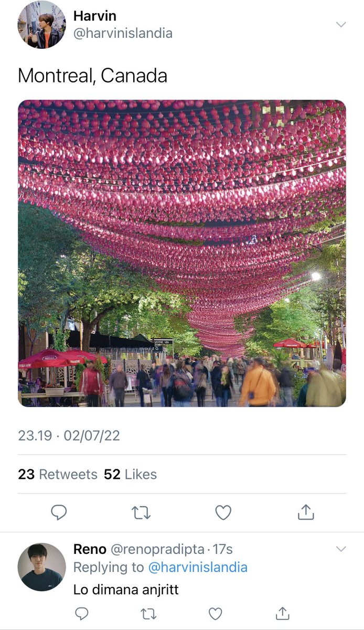Open Reno's display name

pos(89,549)
